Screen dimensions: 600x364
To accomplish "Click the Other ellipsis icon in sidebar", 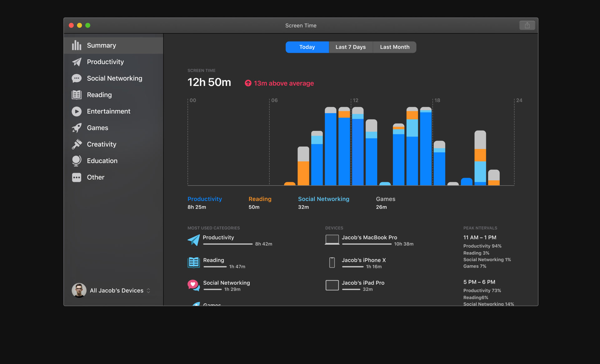I will click(x=77, y=177).
